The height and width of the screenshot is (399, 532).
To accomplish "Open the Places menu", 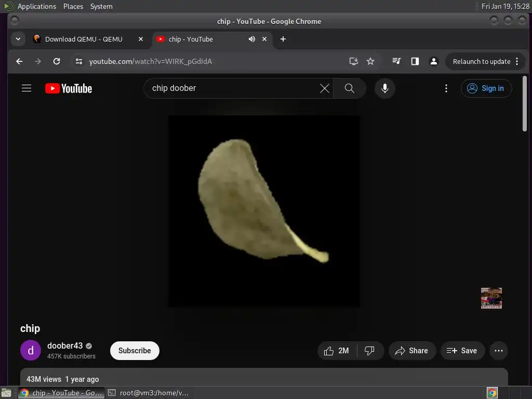I will pos(73,6).
